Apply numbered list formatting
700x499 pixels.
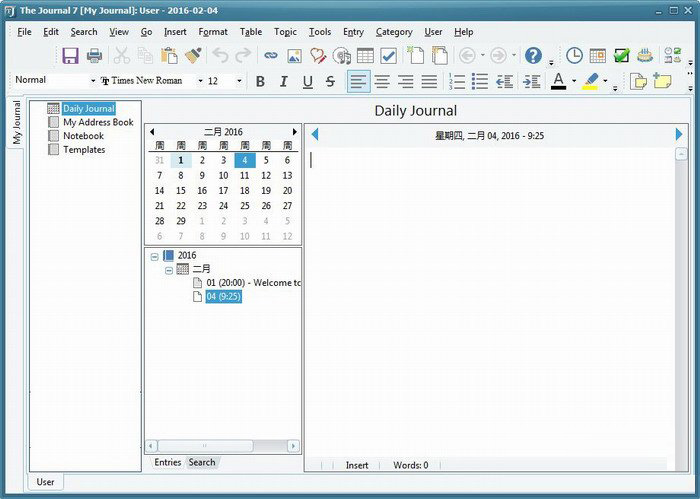(x=457, y=82)
